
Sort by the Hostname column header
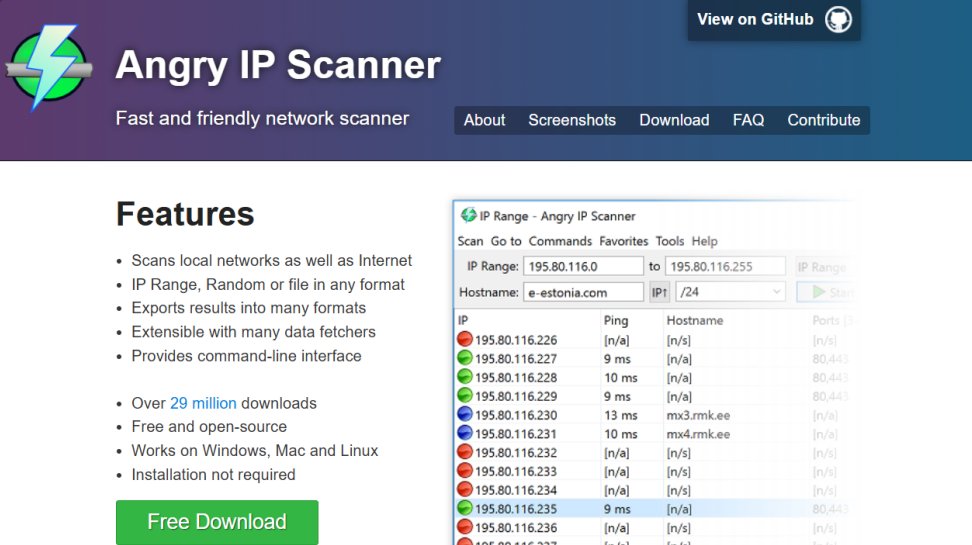tap(694, 321)
